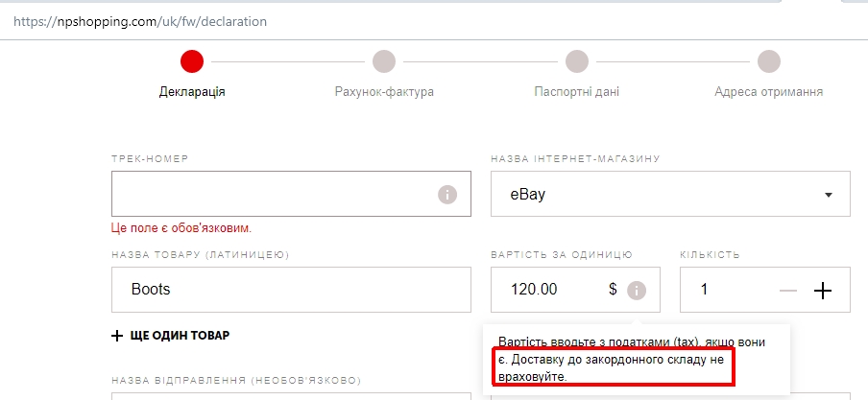The width and height of the screenshot is (868, 400).
Task: Decrease quantity with the minus button
Action: pyautogui.click(x=788, y=290)
